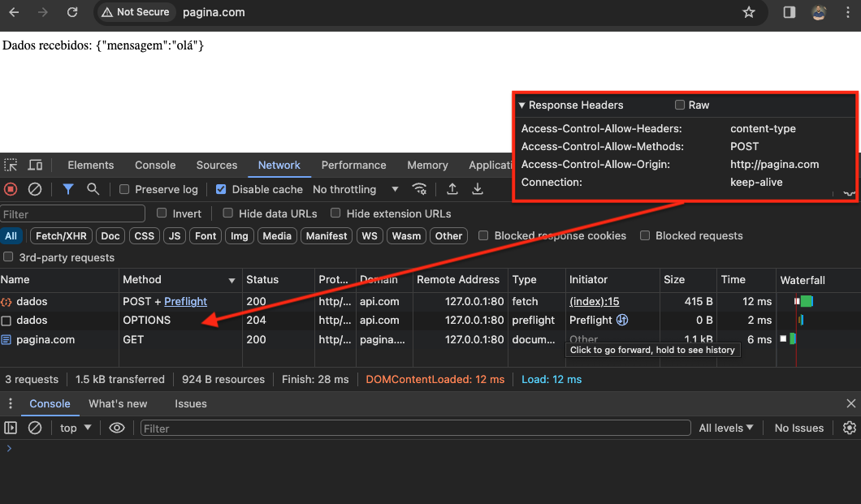The height and width of the screenshot is (504, 861).
Task: Click the No Issues indicator
Action: point(799,428)
